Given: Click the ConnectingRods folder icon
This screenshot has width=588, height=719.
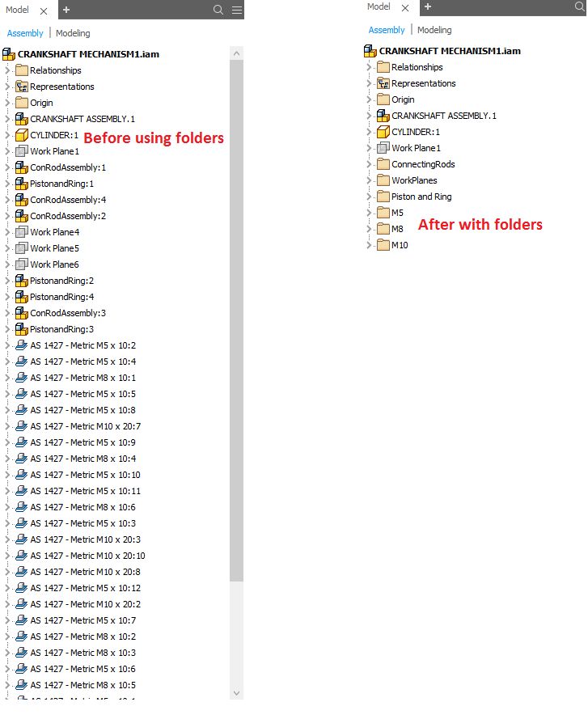Looking at the screenshot, I should point(383,164).
